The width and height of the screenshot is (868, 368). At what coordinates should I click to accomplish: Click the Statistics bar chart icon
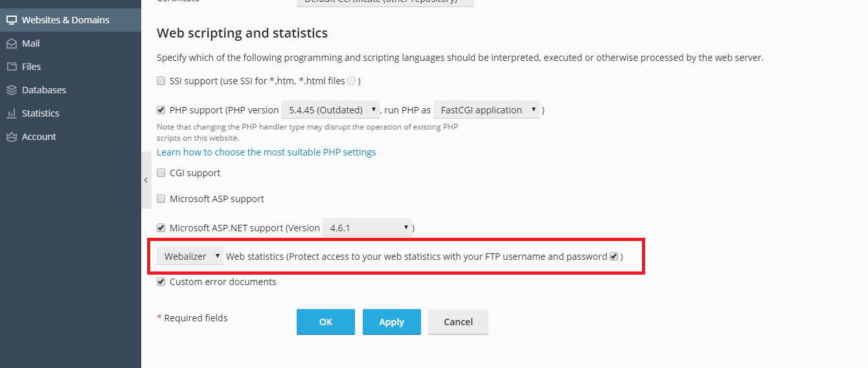[x=11, y=113]
